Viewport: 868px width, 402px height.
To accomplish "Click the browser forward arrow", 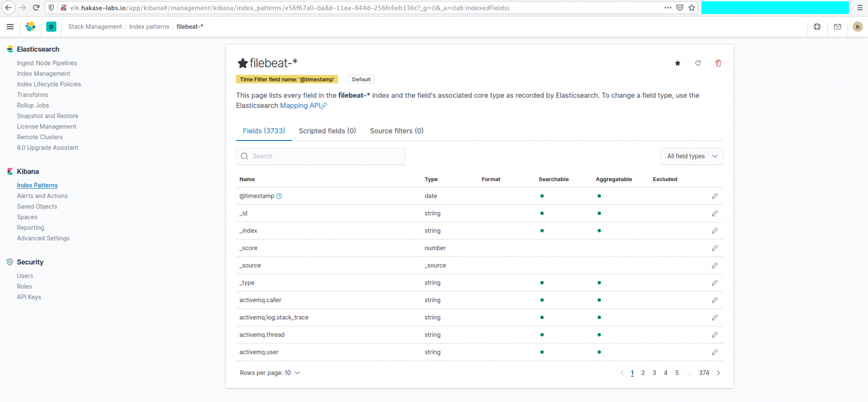I will [x=23, y=8].
